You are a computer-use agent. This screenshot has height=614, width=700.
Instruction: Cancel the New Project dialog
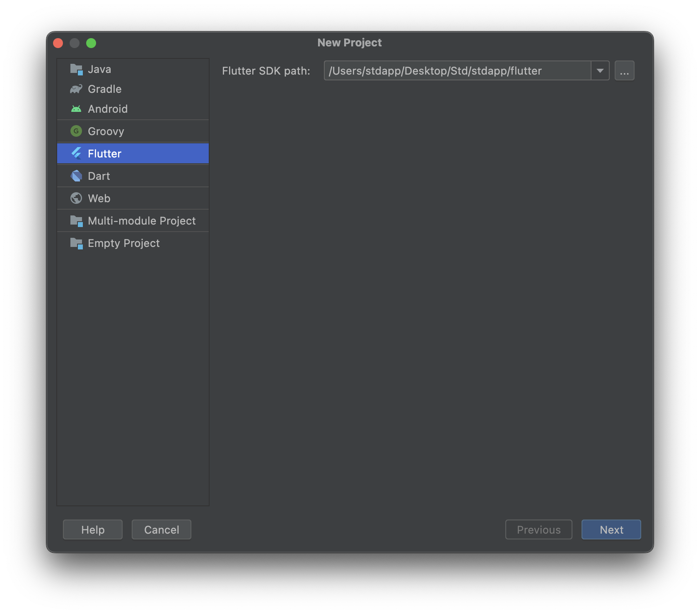[x=162, y=530]
